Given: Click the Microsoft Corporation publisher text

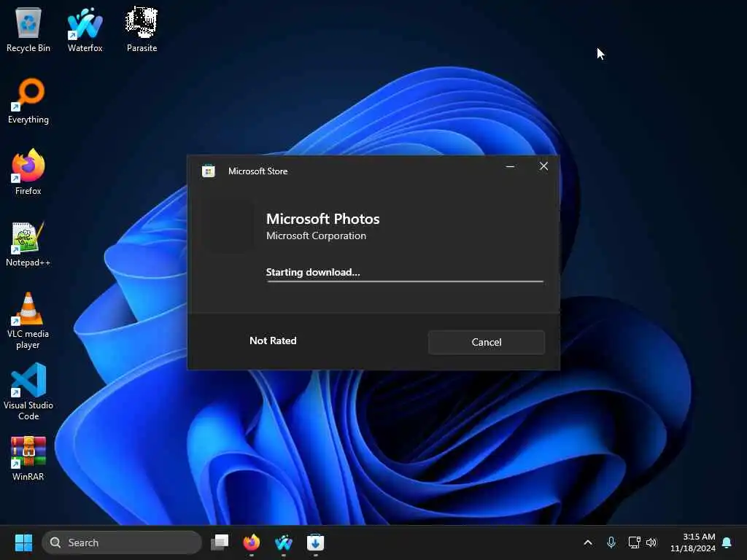Looking at the screenshot, I should (316, 236).
